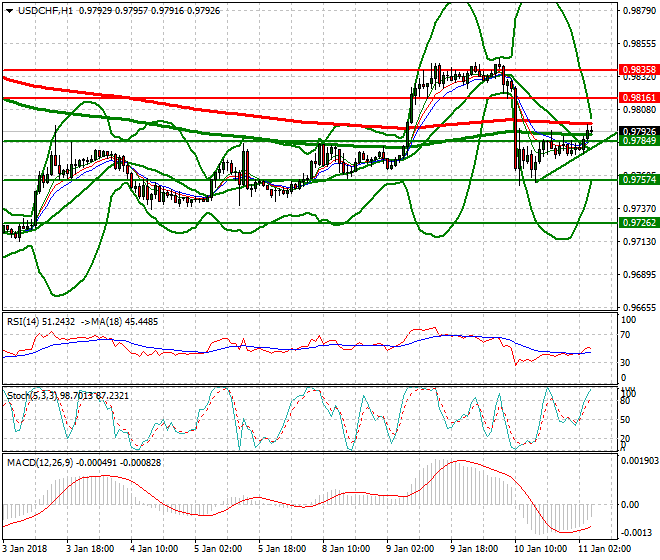
Task: Select the -0.0013 value on MACD scale
Action: point(635,534)
